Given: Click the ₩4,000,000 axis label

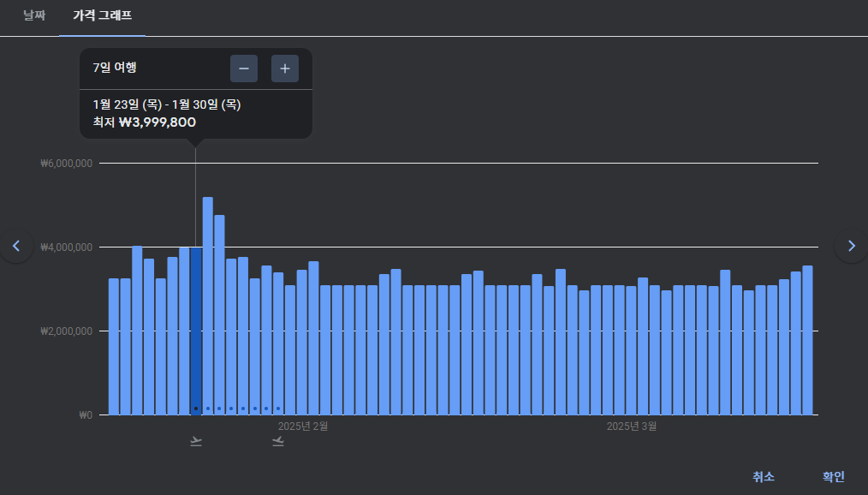Looking at the screenshot, I should coord(67,247).
